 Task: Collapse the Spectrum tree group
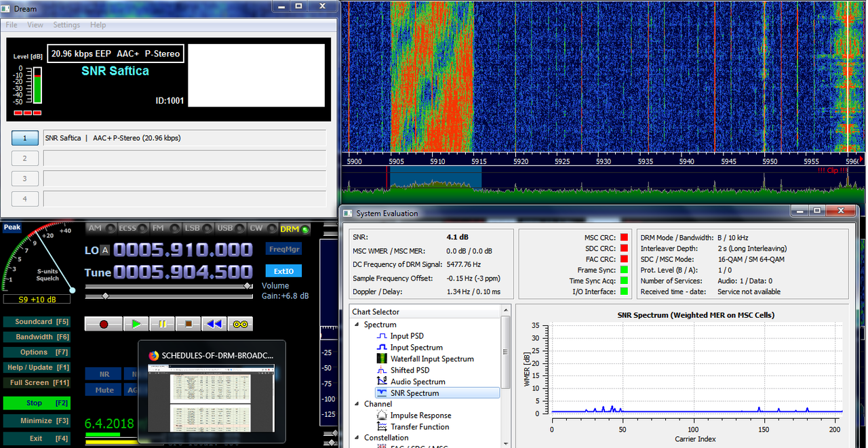(357, 325)
